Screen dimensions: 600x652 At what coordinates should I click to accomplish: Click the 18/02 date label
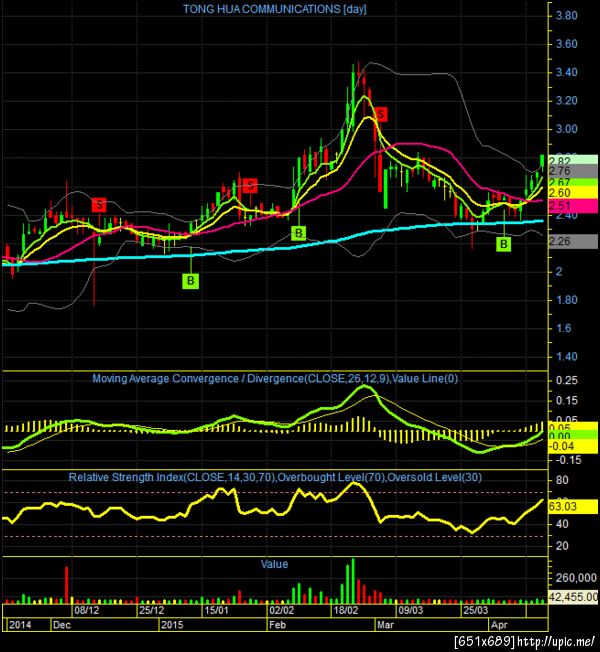pos(346,610)
